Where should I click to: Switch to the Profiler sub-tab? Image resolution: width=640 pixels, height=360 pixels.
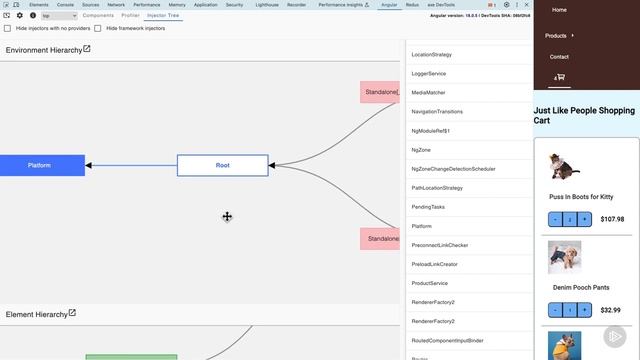pyautogui.click(x=131, y=16)
